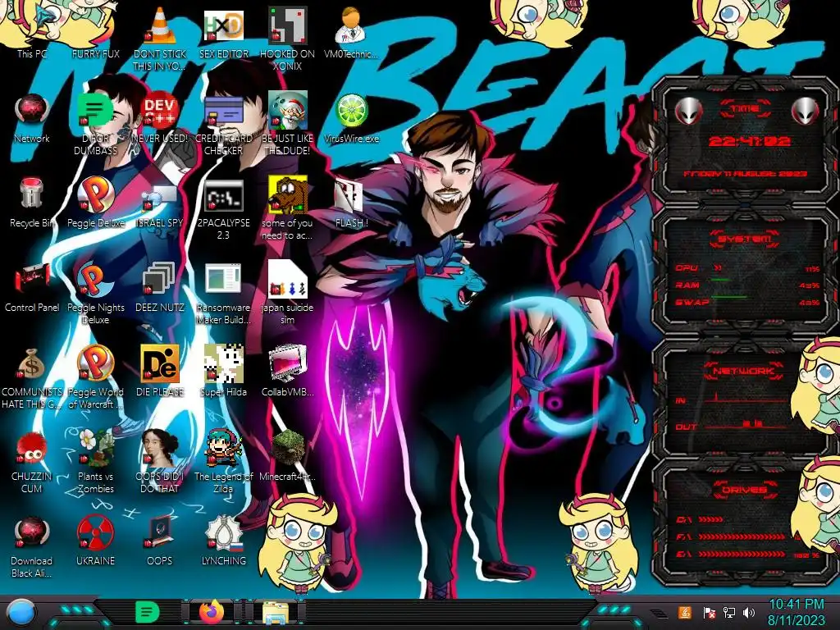Open the Network desktop icon
Viewport: 840px width, 630px height.
tap(32, 118)
